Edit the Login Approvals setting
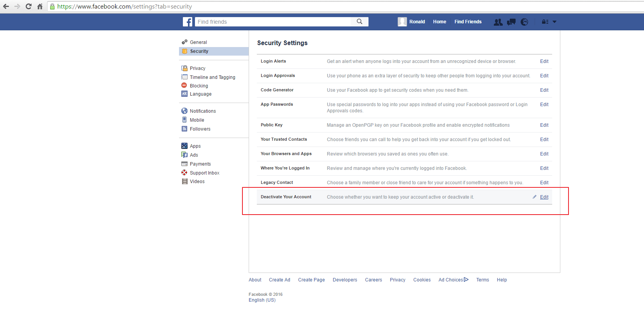Viewport: 644px width, 311px height. [544, 76]
